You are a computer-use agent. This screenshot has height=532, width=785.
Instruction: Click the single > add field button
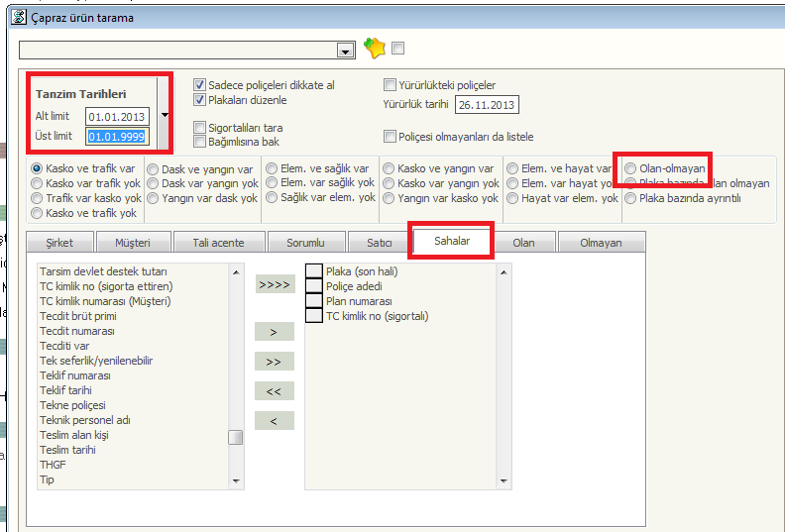pyautogui.click(x=274, y=332)
